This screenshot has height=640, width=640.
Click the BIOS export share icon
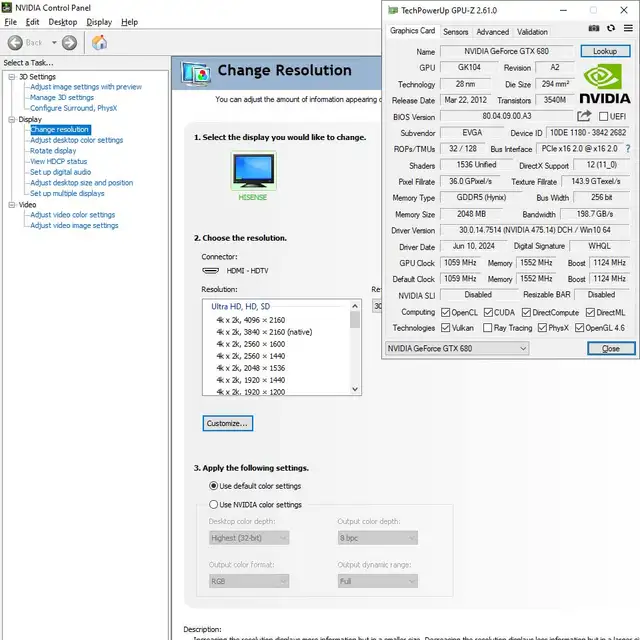pyautogui.click(x=584, y=116)
